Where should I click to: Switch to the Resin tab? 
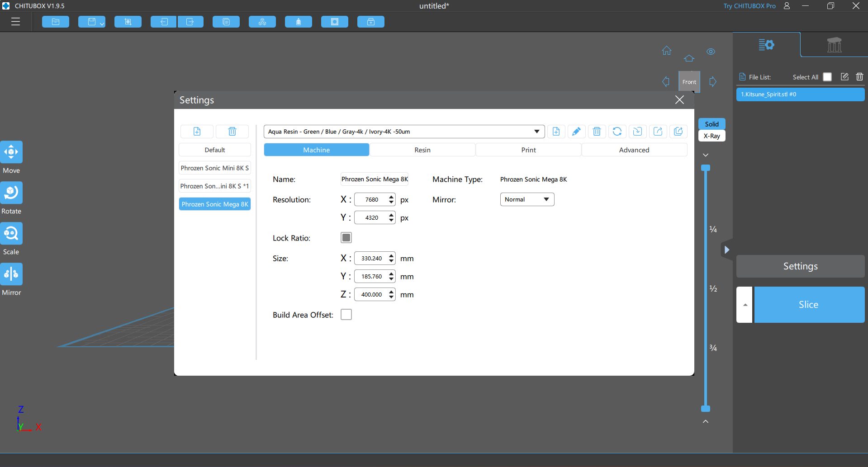coord(422,150)
